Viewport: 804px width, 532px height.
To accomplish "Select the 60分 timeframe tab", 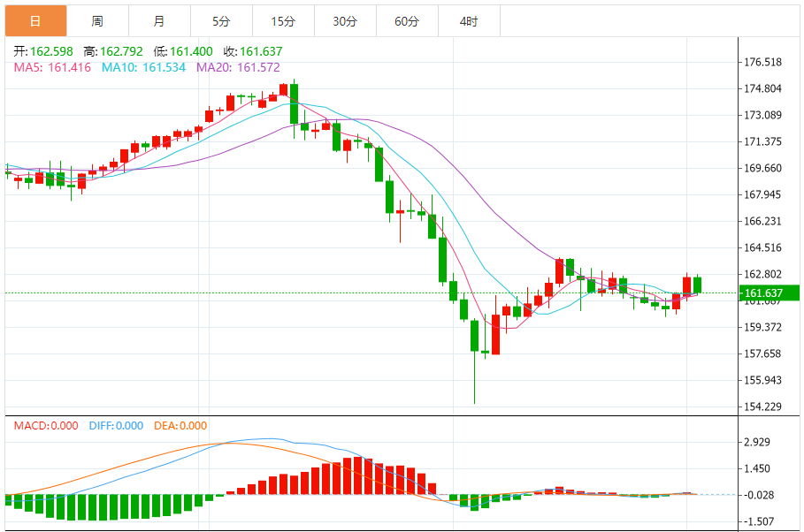I will 407,21.
